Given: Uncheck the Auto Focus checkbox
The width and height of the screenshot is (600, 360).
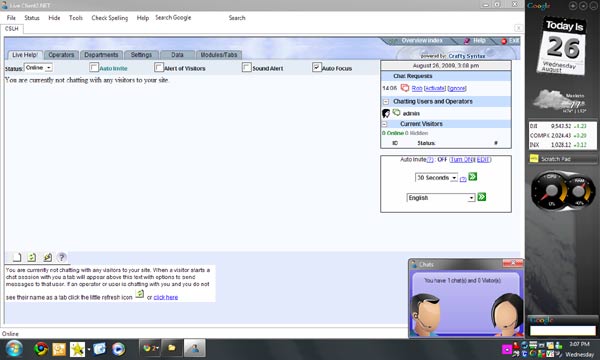Looking at the screenshot, I should [316, 67].
